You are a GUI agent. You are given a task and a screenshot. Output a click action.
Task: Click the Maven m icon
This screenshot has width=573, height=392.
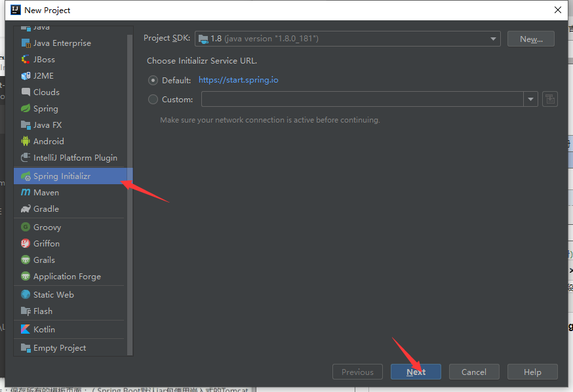(x=26, y=193)
